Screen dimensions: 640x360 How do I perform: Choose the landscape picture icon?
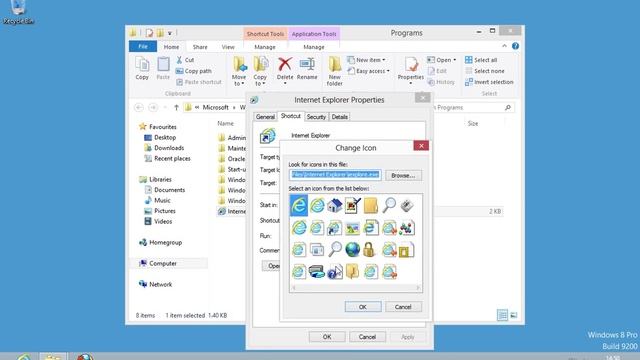tap(353, 228)
